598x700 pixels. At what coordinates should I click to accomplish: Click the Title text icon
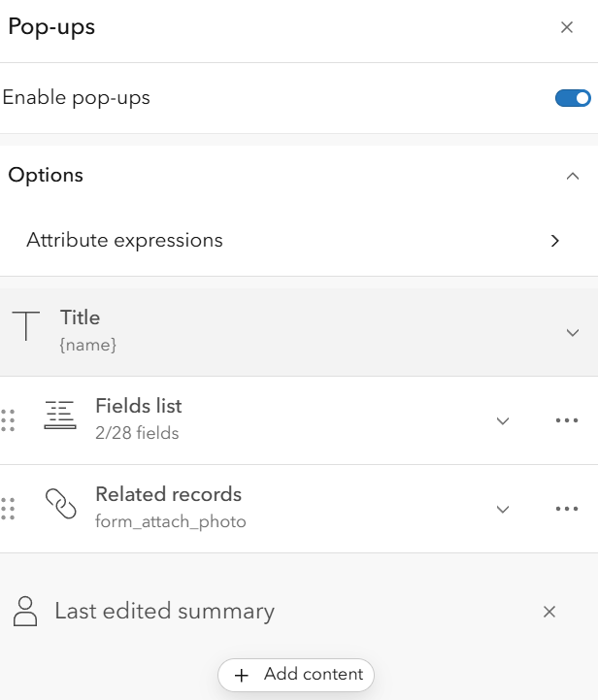click(x=26, y=326)
